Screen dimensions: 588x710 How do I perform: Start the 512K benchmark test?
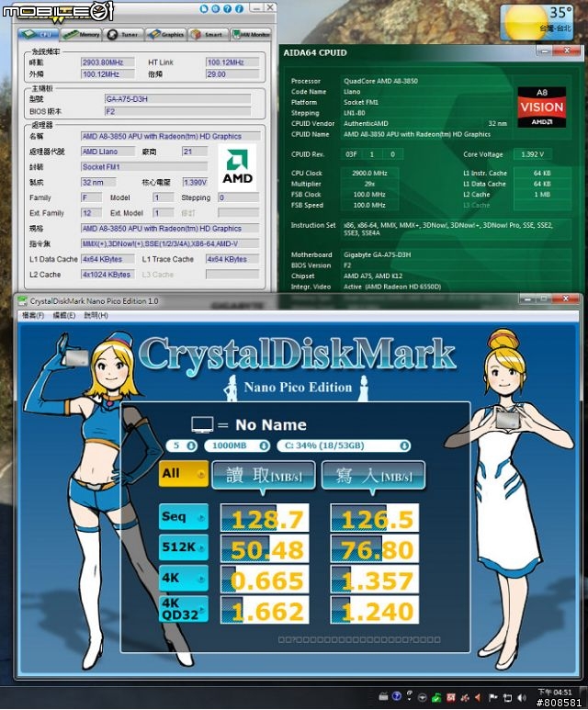(x=184, y=547)
